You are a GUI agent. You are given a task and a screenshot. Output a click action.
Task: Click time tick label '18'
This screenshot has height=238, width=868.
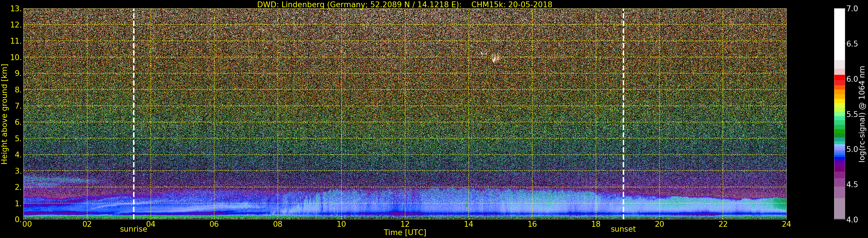tap(596, 224)
